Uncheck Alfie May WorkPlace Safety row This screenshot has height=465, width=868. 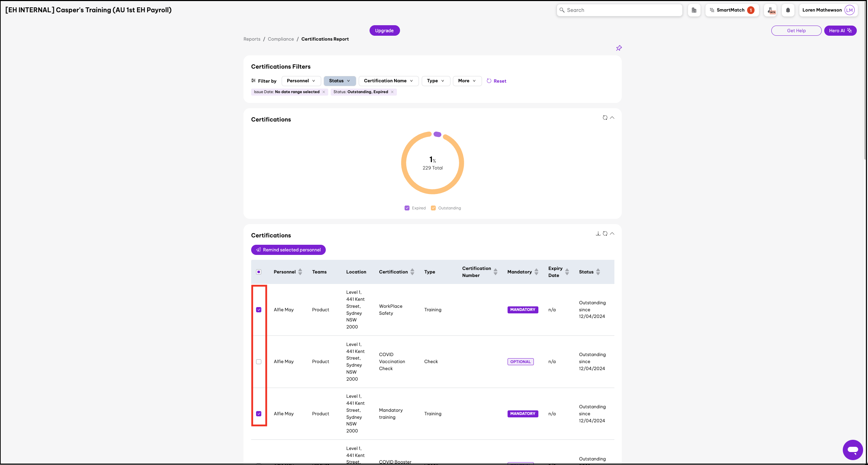[x=259, y=310]
